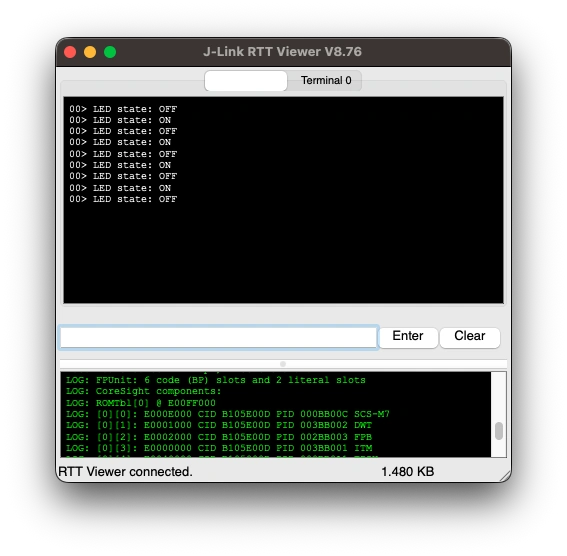Click the Enter button to send input
Viewport: 567px width, 556px height.
[x=408, y=337]
